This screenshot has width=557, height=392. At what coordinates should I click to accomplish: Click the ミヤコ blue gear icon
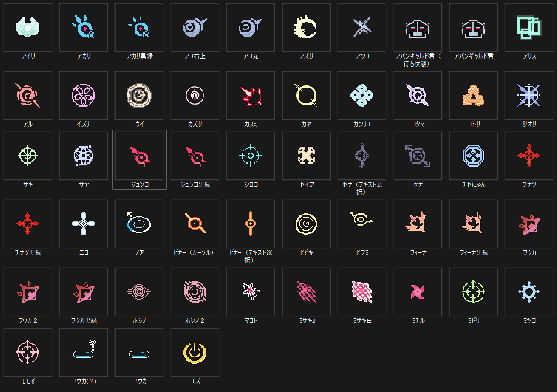coord(529,292)
